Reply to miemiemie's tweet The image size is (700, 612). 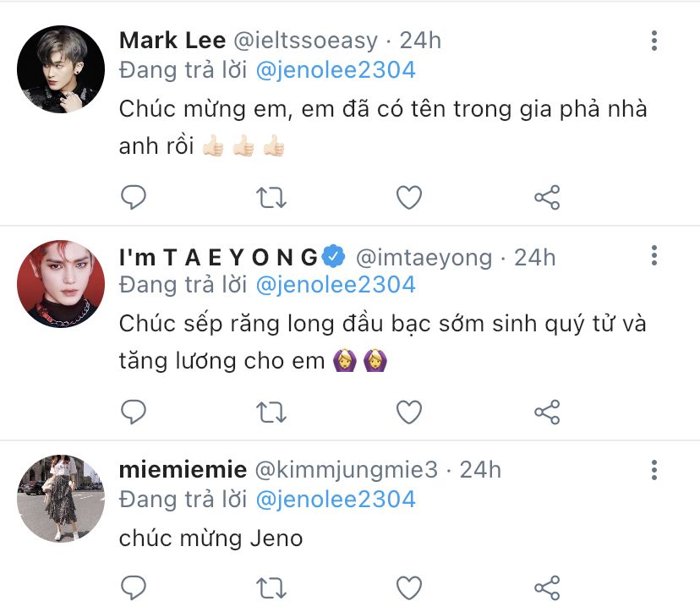[x=134, y=587]
